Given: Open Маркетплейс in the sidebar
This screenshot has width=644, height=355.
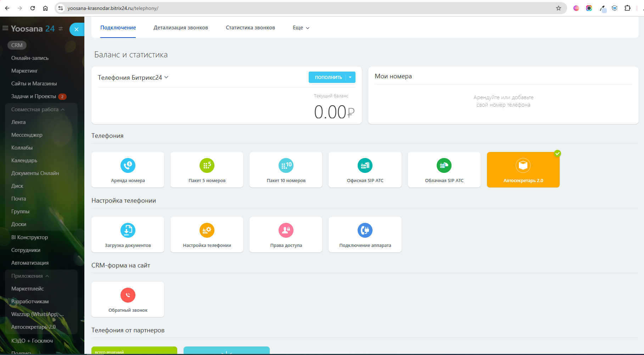Looking at the screenshot, I should (x=27, y=289).
